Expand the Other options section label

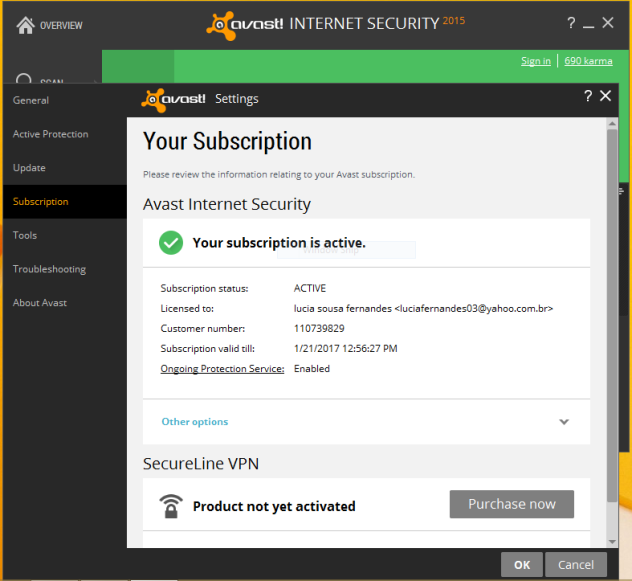coord(195,422)
